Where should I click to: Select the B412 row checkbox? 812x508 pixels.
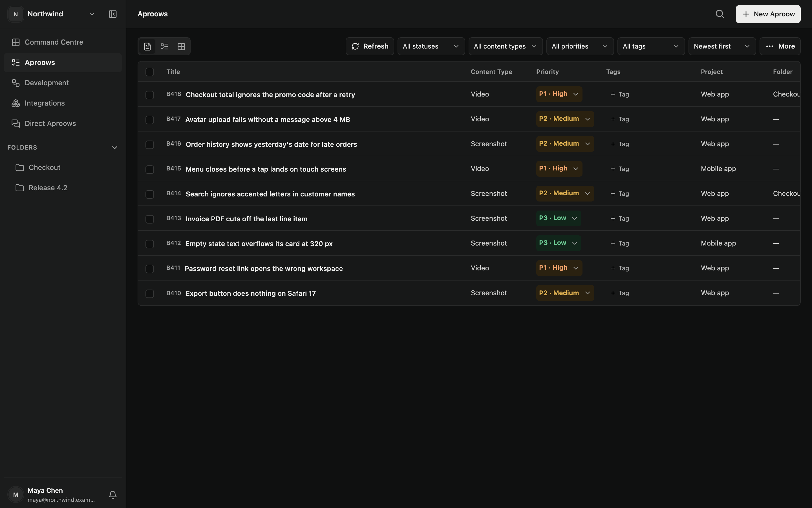coord(150,244)
